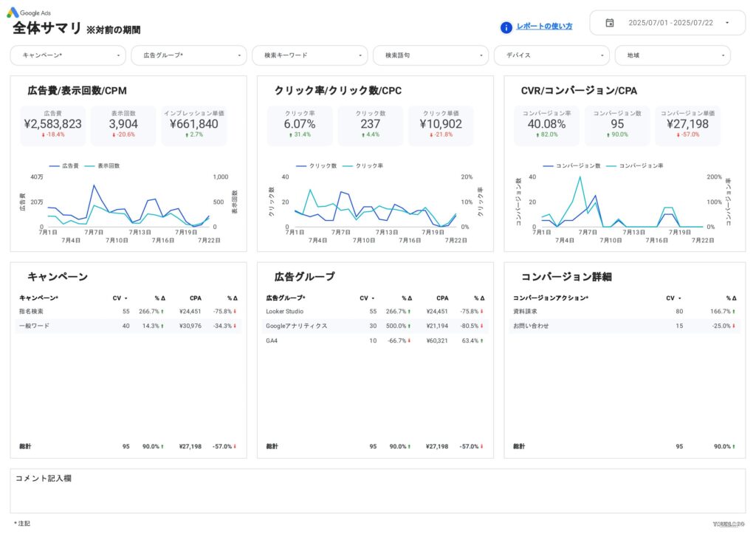Screen dimensions: 756x534
Task: Expand the 検索キーワード filter
Action: 309,55
